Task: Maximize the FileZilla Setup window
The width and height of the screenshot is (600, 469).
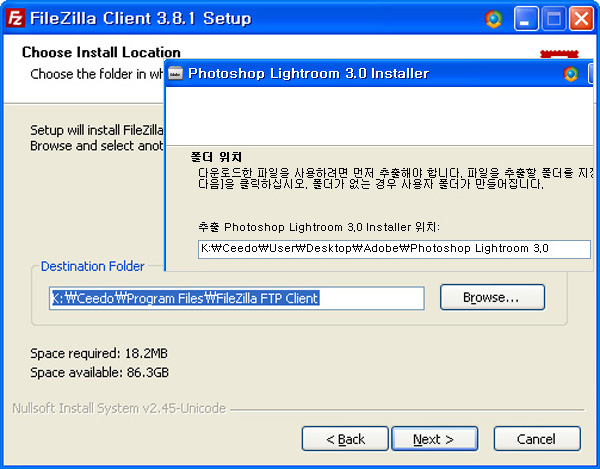Action: click(554, 18)
